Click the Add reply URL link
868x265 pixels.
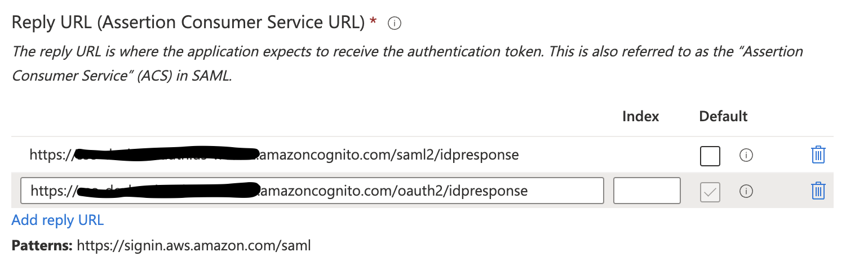[x=57, y=220]
